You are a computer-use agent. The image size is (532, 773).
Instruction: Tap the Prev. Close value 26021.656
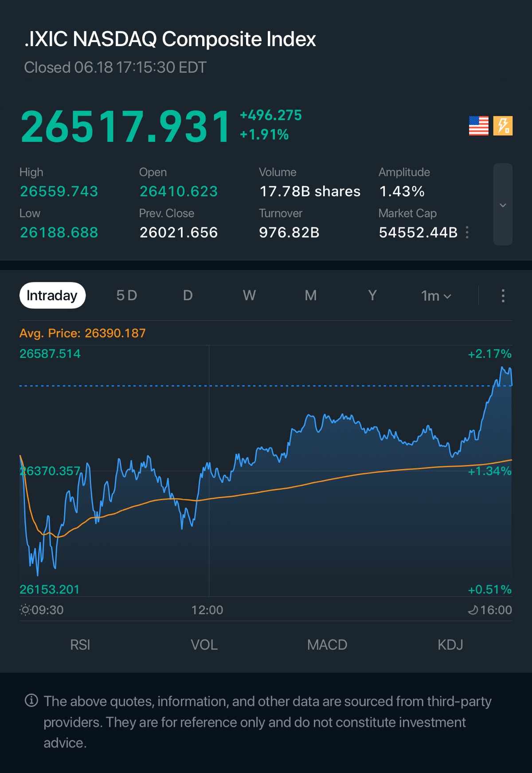point(179,233)
